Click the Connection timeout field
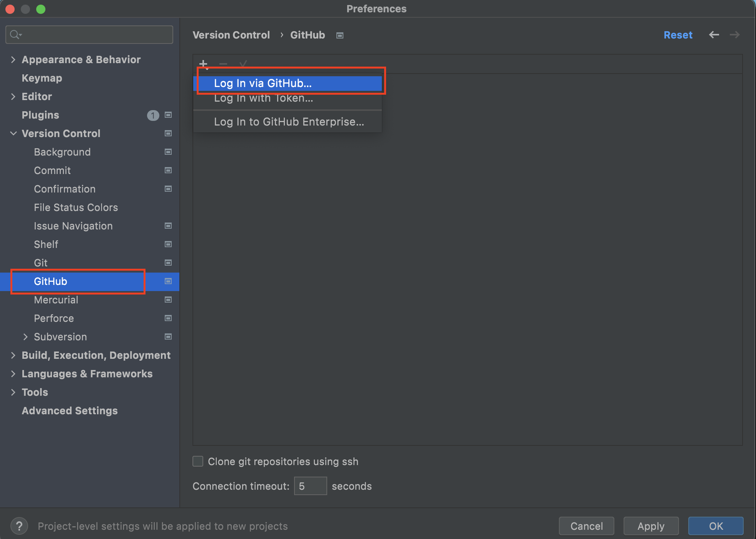Screen dimensions: 756x539 click(x=310, y=486)
